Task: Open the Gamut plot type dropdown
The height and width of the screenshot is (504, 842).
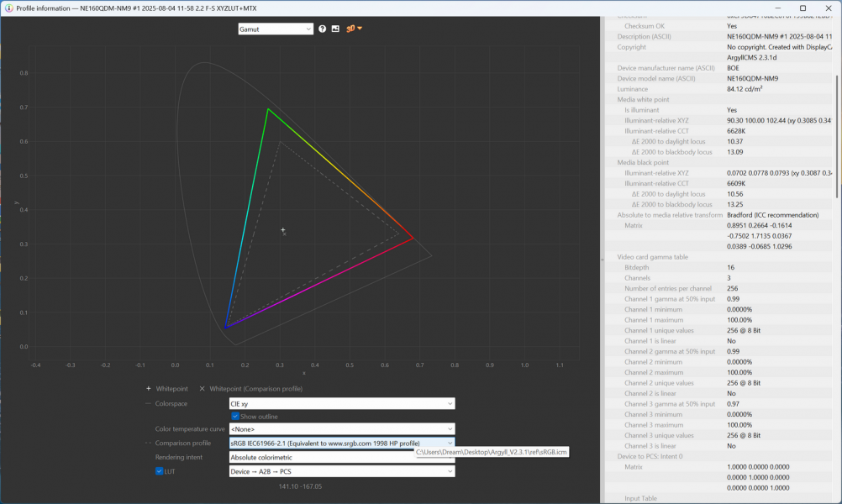Action: 276,29
